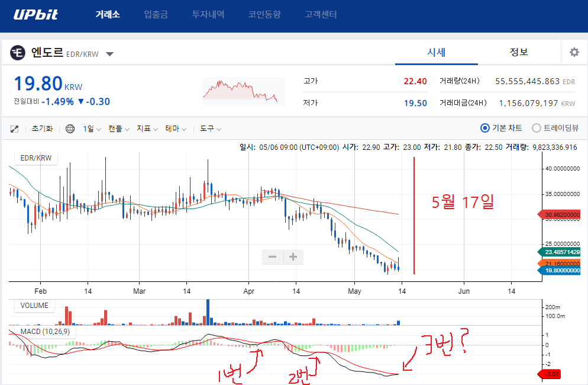
Task: Click the 거래량(24H) label
Action: [x=460, y=81]
